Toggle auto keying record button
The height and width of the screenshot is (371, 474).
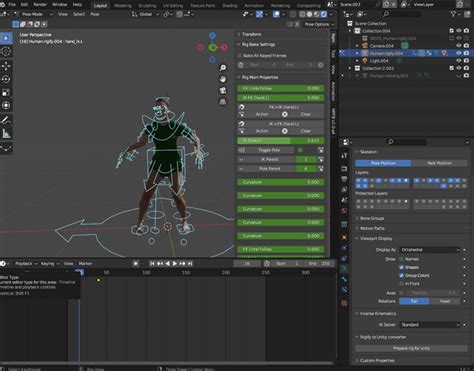(x=136, y=264)
